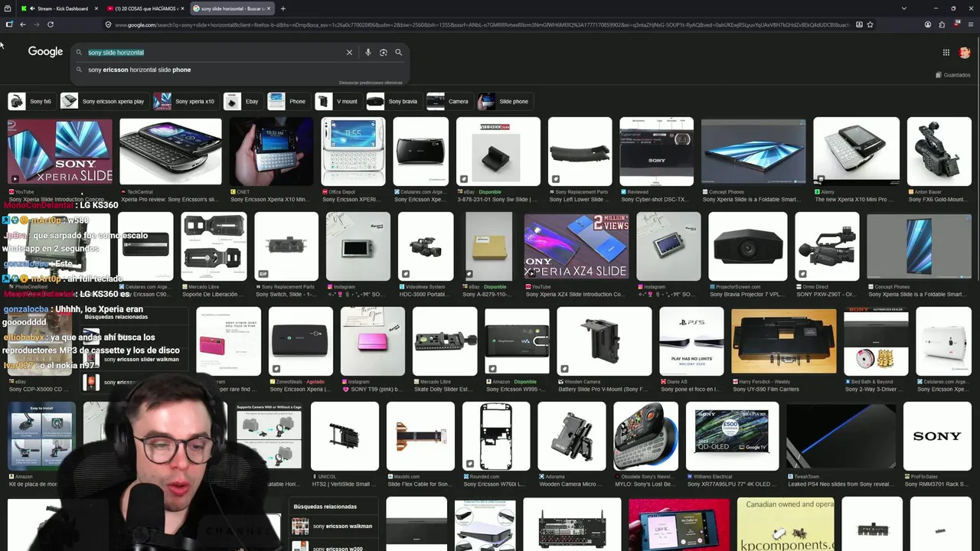
Task: Switch to Stream - Kick Dashboard tab
Action: 59,8
